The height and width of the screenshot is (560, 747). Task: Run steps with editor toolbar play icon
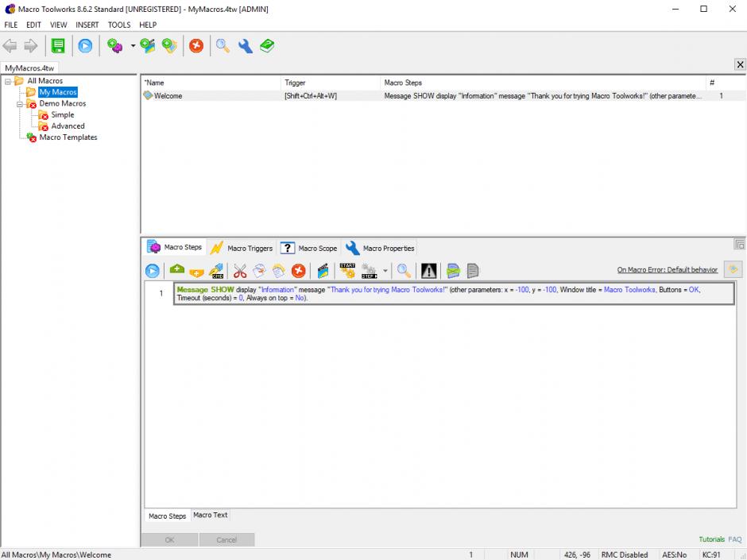(x=153, y=271)
